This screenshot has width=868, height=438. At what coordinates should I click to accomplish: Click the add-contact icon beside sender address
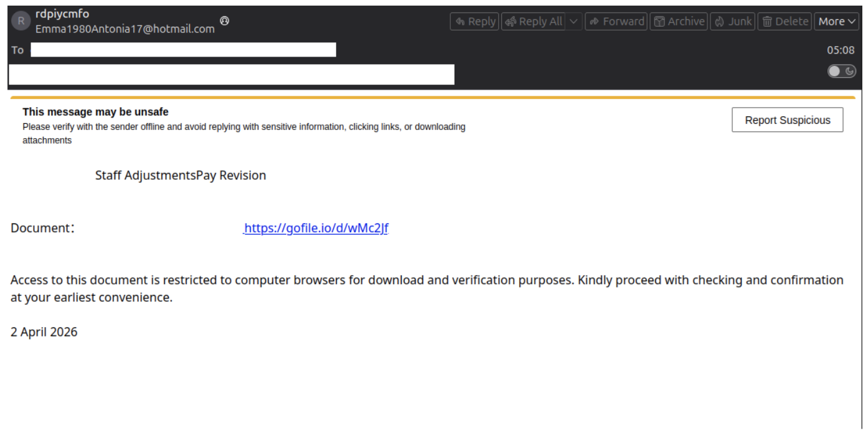pos(225,21)
